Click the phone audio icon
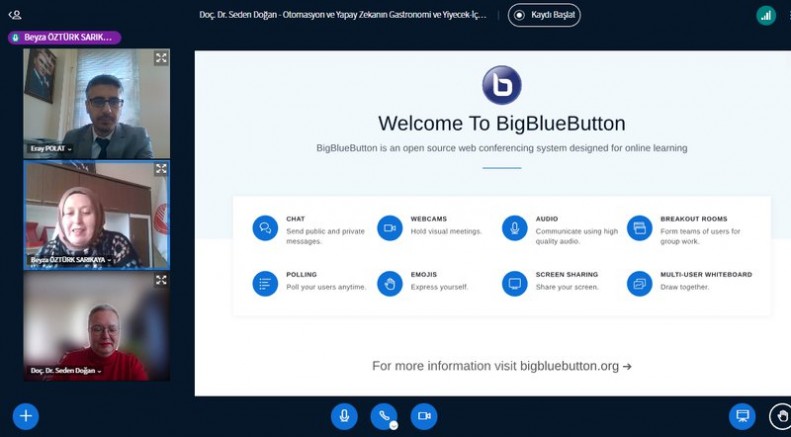 383,416
